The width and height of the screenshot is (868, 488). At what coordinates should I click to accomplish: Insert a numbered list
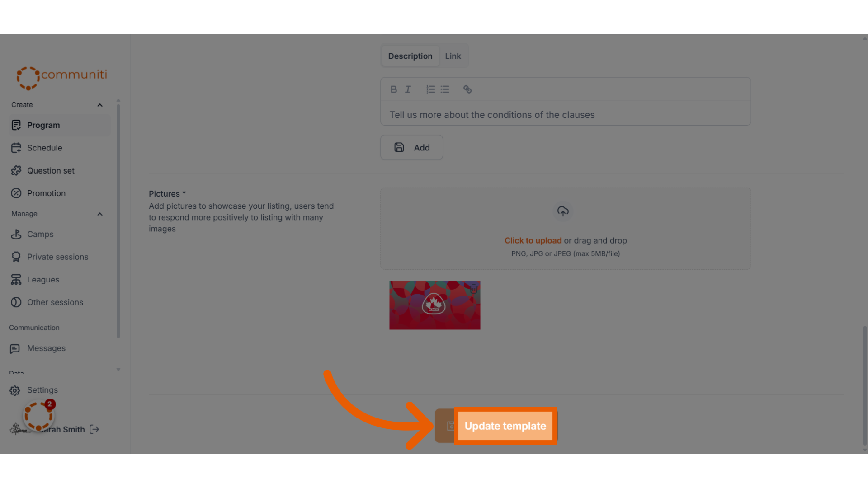[430, 89]
